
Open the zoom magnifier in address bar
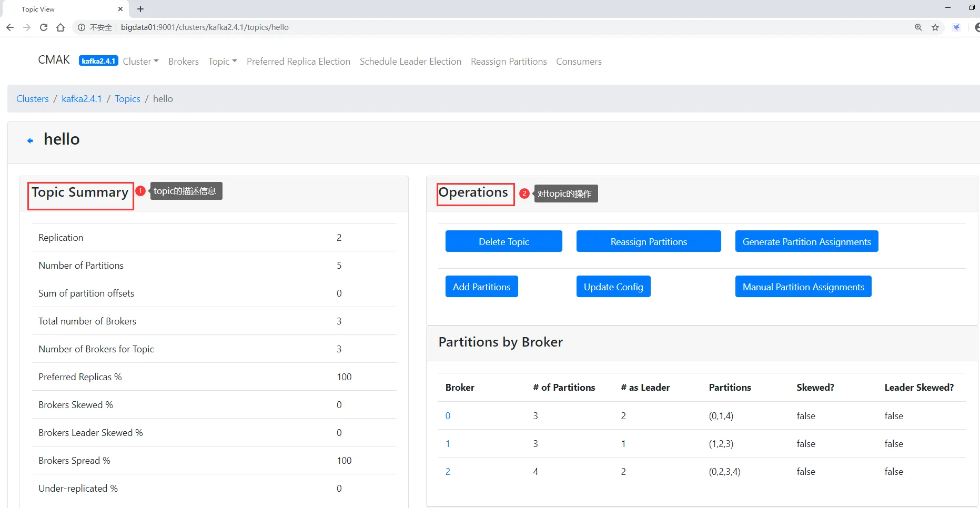click(x=918, y=27)
